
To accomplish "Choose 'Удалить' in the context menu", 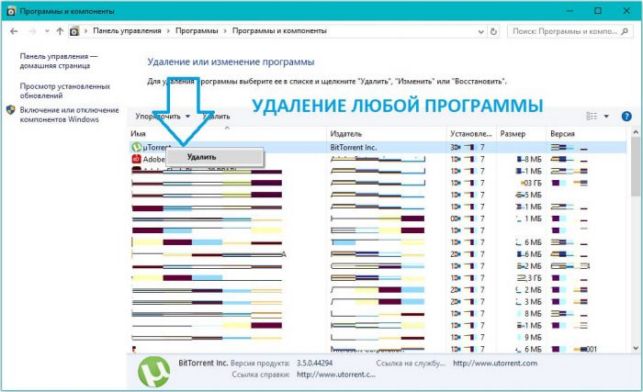I will [x=214, y=157].
